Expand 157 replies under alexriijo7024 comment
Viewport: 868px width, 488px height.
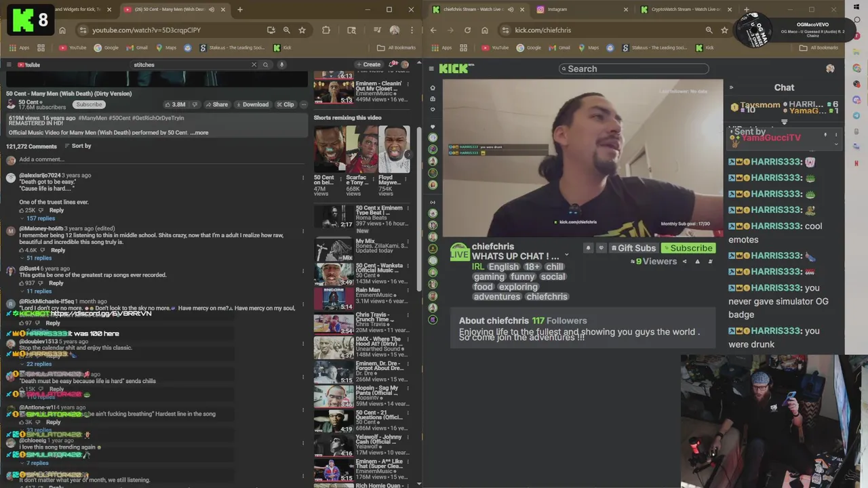pos(37,218)
